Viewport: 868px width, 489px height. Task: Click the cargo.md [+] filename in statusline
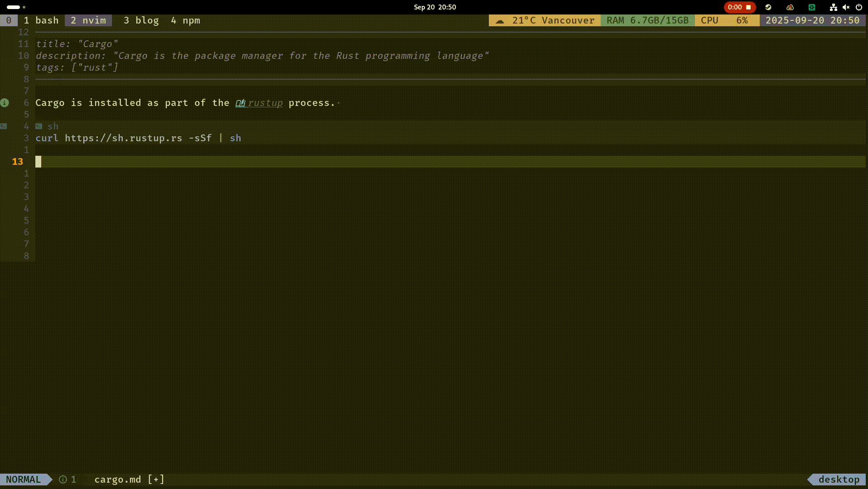(x=130, y=479)
